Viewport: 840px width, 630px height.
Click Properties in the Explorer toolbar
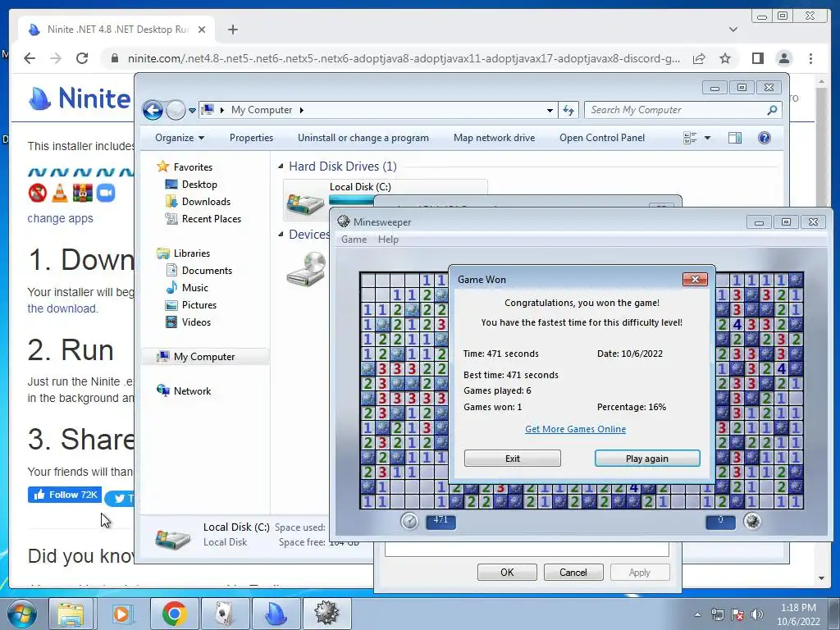[x=251, y=138]
